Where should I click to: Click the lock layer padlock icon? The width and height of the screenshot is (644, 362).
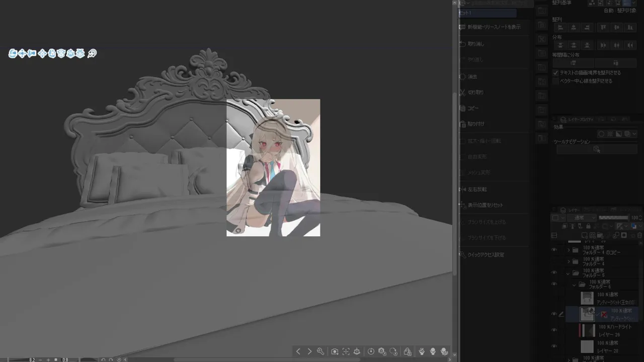pyautogui.click(x=588, y=226)
